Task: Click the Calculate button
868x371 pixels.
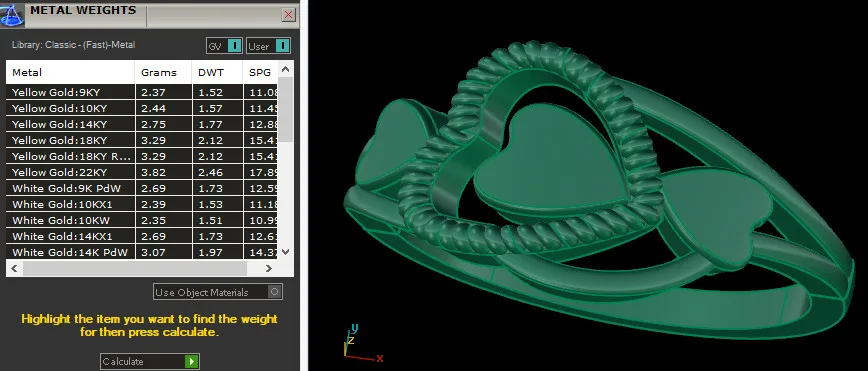Action: click(x=149, y=362)
